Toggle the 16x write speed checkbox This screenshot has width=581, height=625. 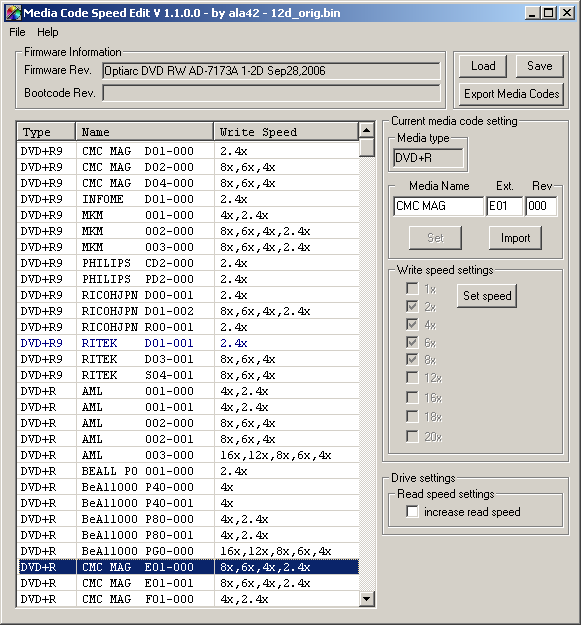point(412,397)
